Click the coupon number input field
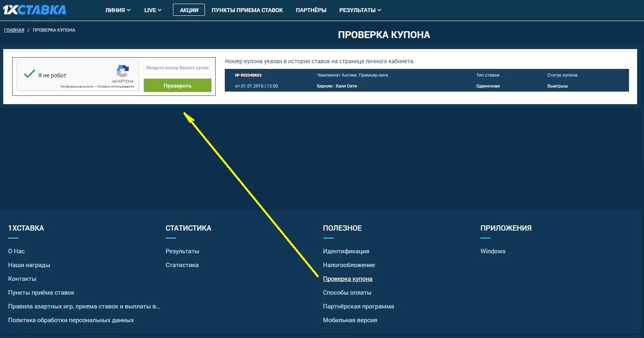This screenshot has height=338, width=644. coord(177,68)
